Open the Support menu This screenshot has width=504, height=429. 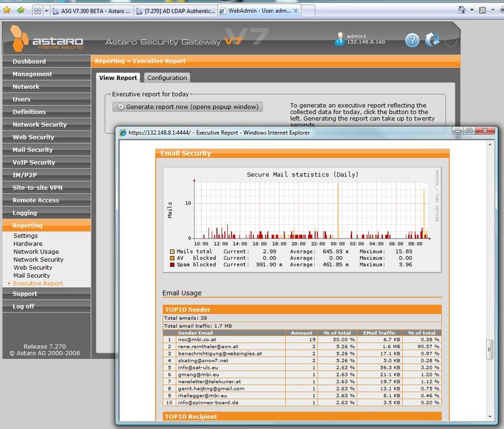46,293
